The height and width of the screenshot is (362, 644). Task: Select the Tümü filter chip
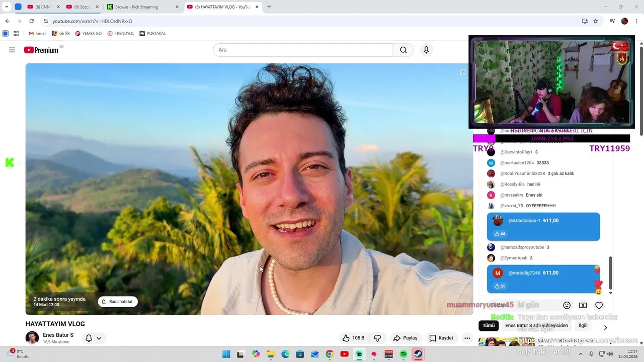(489, 325)
